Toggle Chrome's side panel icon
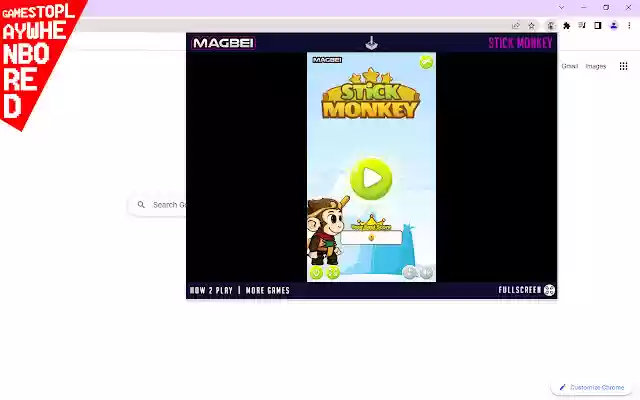The image size is (640, 400). click(598, 26)
